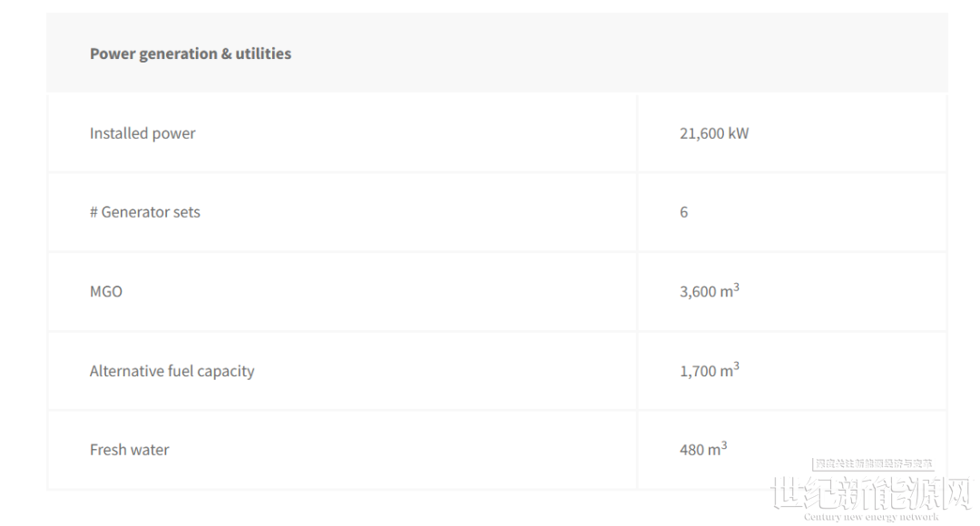Select the Alternative fuel capacity label
This screenshot has width=980, height=526.
click(x=171, y=371)
